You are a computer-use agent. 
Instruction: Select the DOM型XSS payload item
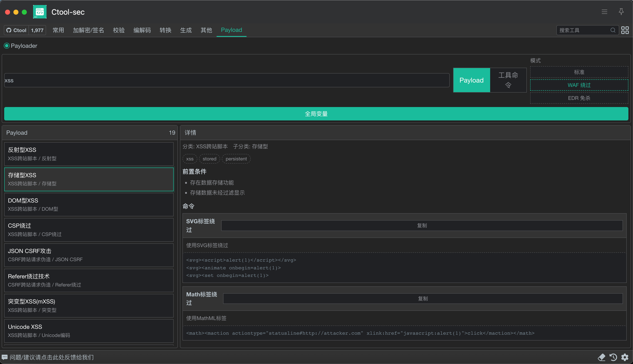tap(89, 204)
